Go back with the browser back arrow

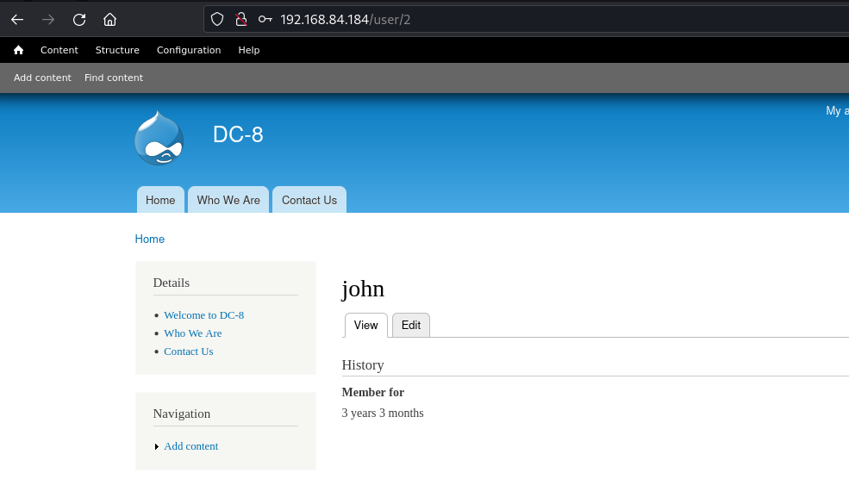(17, 20)
